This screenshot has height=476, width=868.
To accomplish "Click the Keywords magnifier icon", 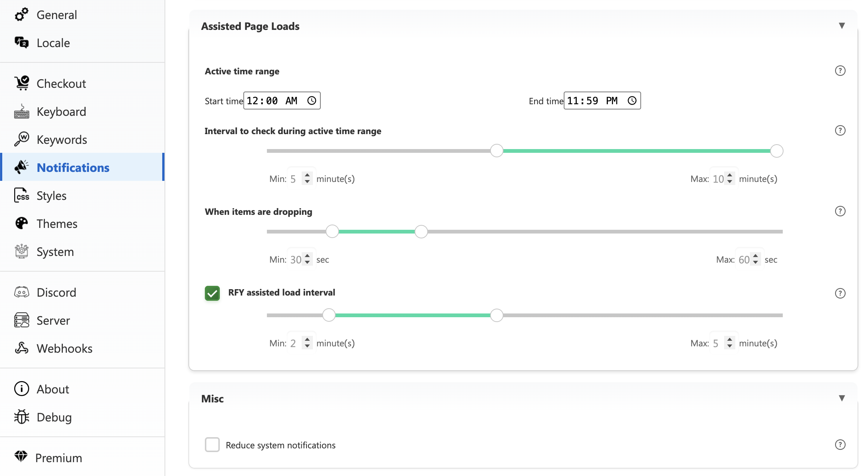I will tap(21, 139).
